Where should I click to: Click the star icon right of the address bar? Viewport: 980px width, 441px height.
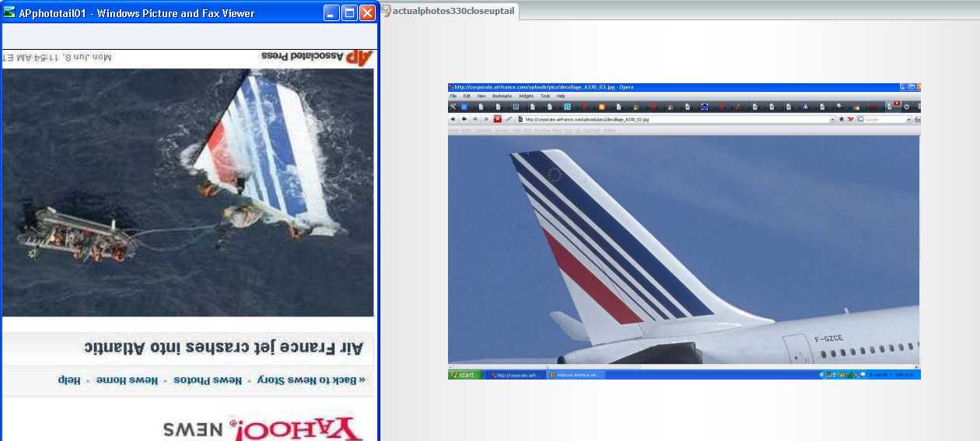tap(841, 119)
